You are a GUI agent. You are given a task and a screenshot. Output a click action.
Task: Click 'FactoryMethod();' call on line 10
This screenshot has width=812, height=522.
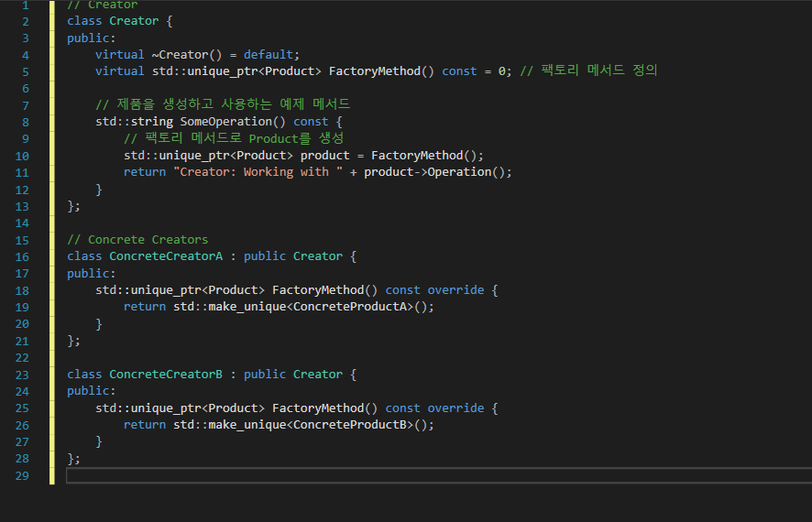tap(427, 156)
